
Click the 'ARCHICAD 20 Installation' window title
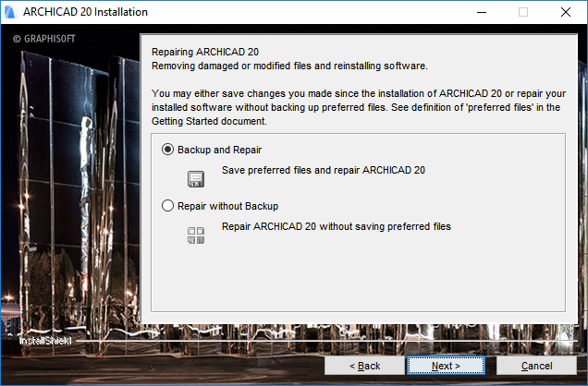pyautogui.click(x=85, y=12)
